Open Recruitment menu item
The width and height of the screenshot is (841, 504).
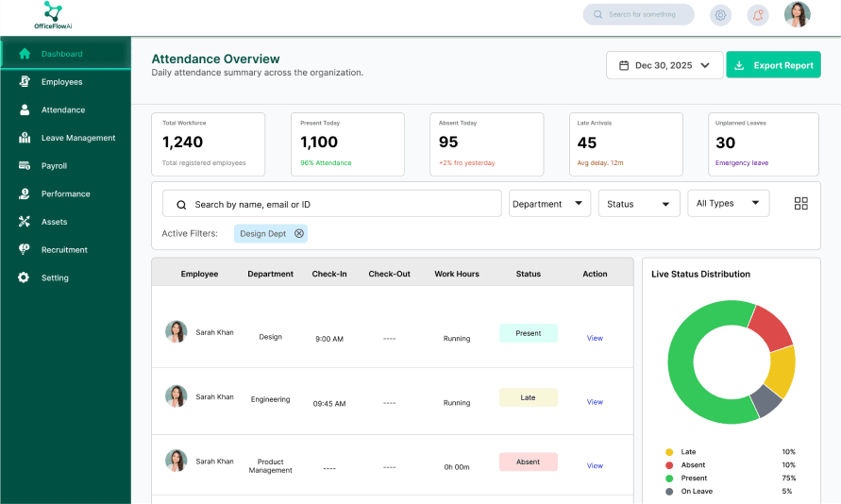(65, 249)
